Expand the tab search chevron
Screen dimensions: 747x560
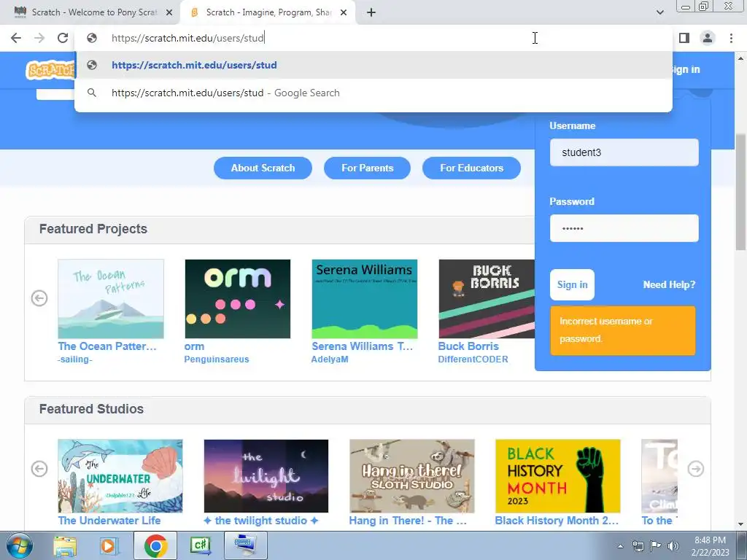[659, 12]
